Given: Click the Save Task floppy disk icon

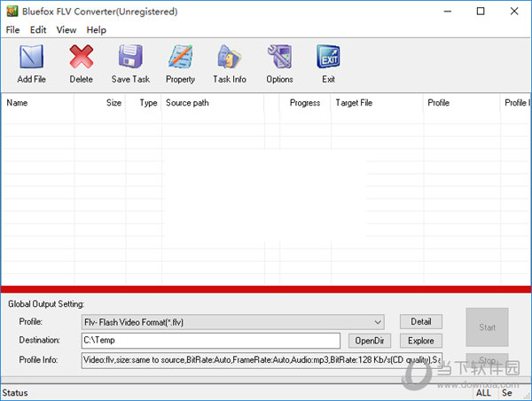Looking at the screenshot, I should click(x=130, y=57).
